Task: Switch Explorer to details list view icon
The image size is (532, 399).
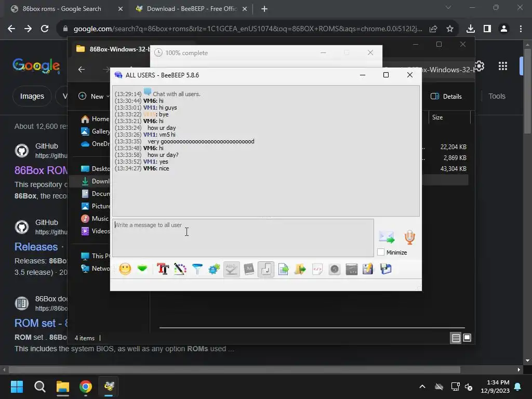Action: coord(456,338)
